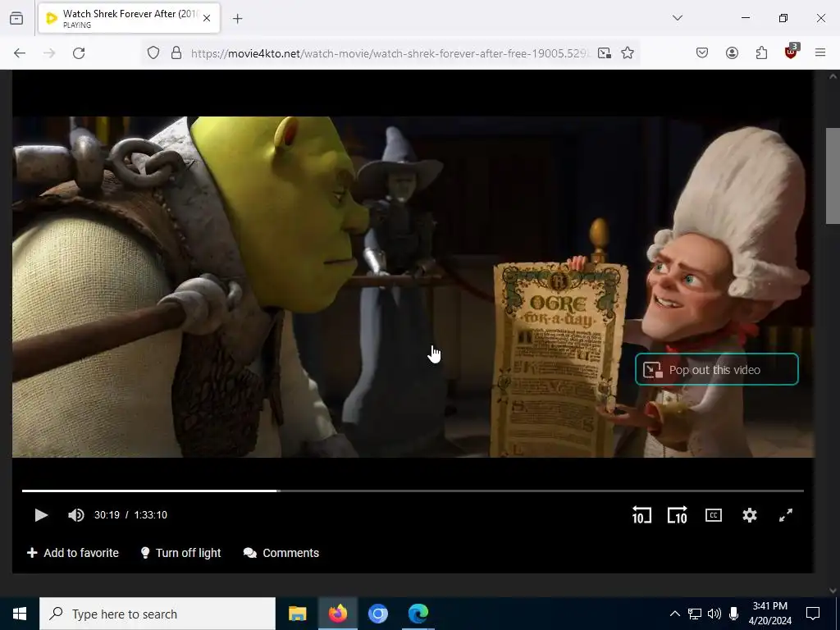Screen dimensions: 840x630
Task: Open Comments section
Action: pyautogui.click(x=281, y=553)
